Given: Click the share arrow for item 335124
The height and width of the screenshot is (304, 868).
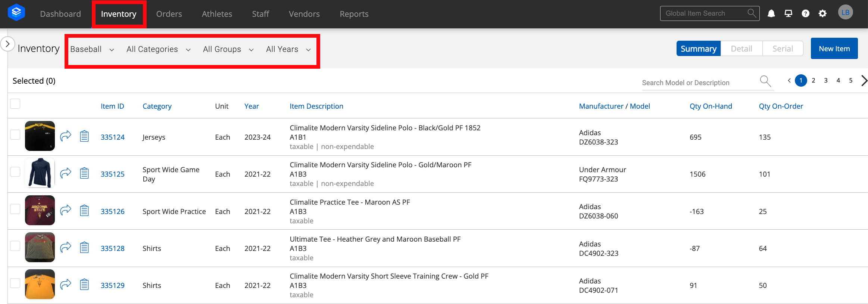Looking at the screenshot, I should (x=66, y=136).
